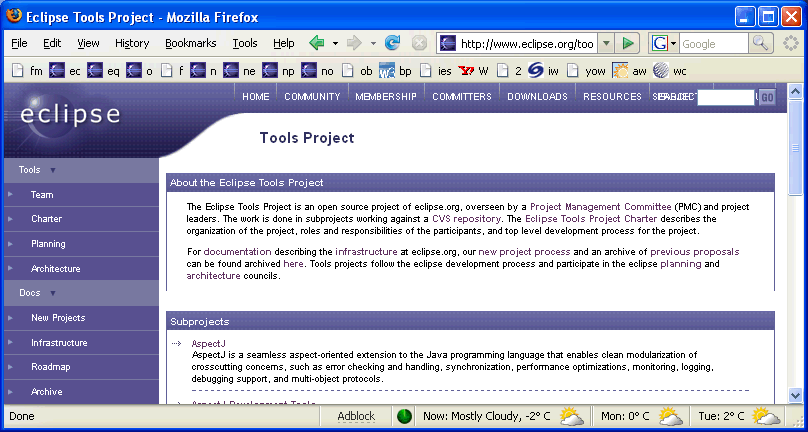Click the scrollbar down arrow
The height and width of the screenshot is (432, 808).
click(795, 395)
